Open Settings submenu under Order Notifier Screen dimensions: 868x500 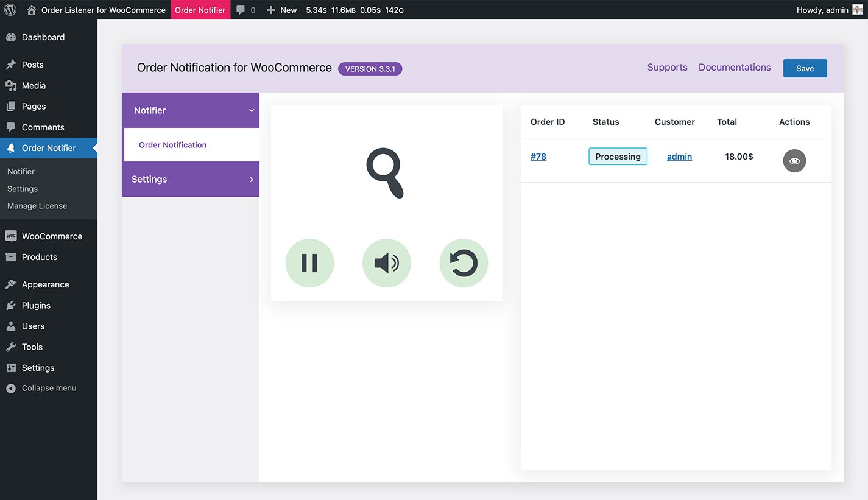tap(23, 189)
